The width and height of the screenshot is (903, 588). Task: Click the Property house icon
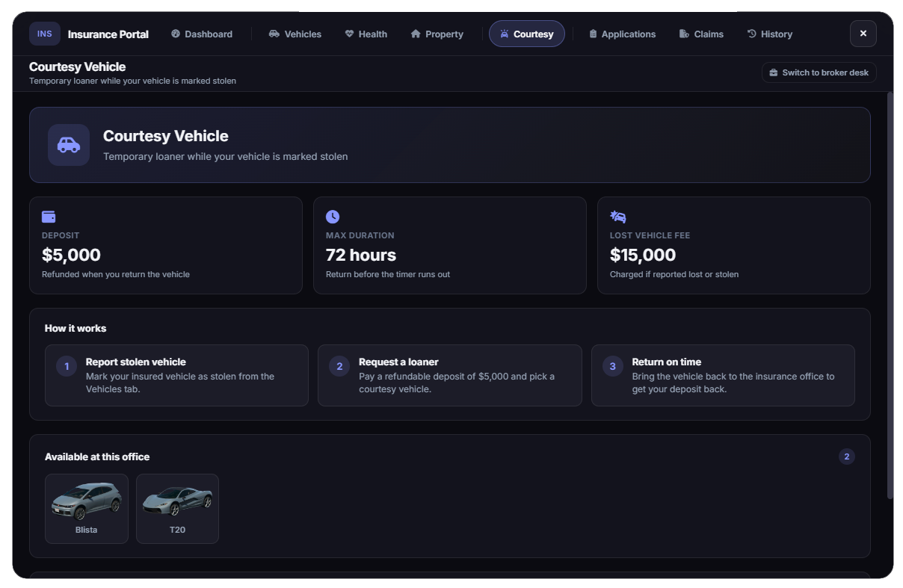tap(416, 34)
